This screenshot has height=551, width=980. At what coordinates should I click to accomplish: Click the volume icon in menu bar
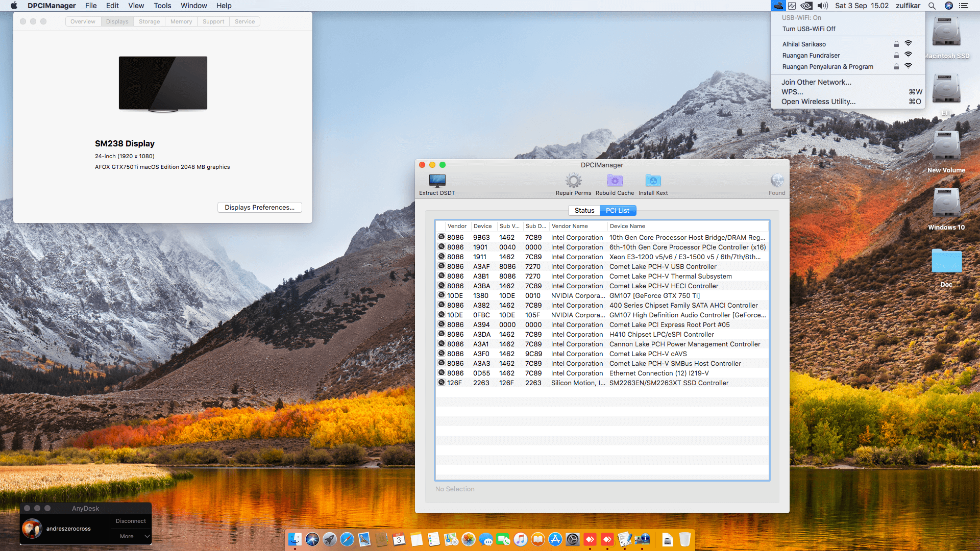click(x=822, y=6)
